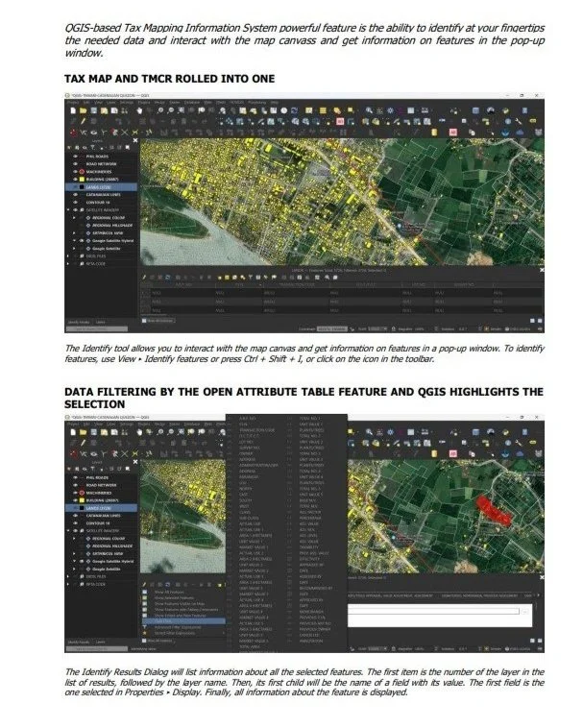The width and height of the screenshot is (583, 728).
Task: Close the Layers panel in upper screenshot
Action: 135,140
